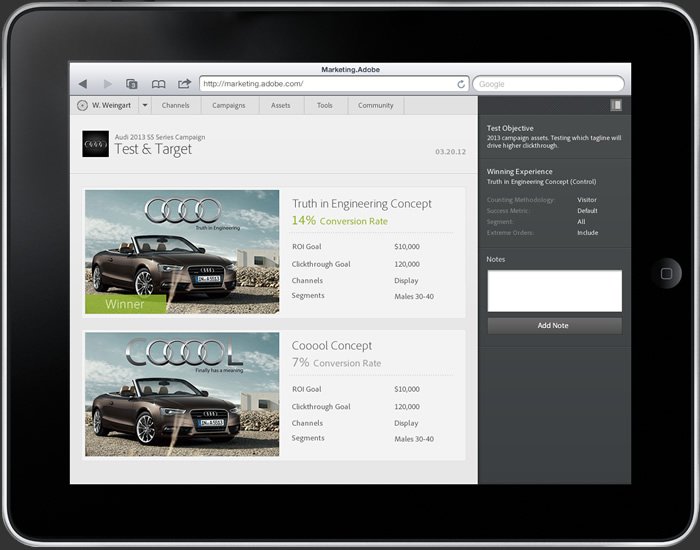Click the Test Objective heading
This screenshot has width=700, height=550.
coord(510,128)
